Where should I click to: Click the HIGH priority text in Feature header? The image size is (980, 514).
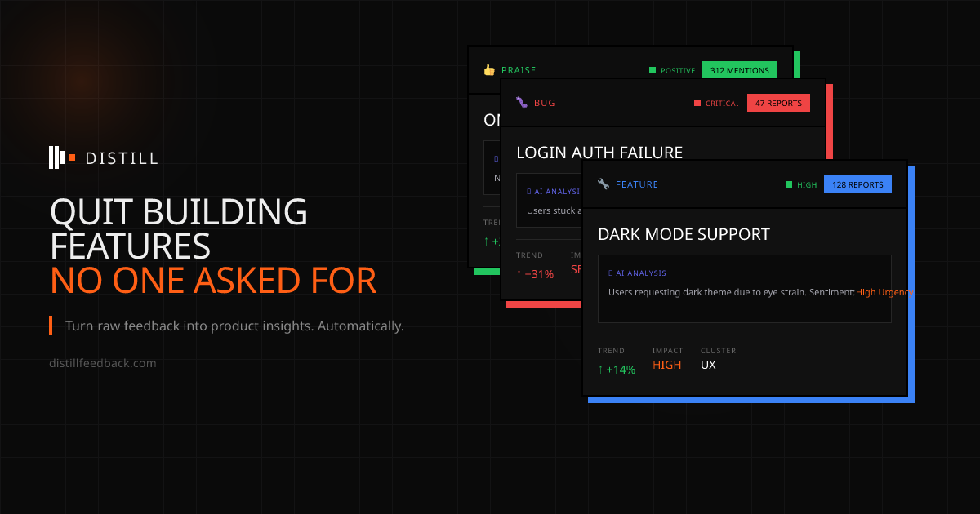pos(807,185)
